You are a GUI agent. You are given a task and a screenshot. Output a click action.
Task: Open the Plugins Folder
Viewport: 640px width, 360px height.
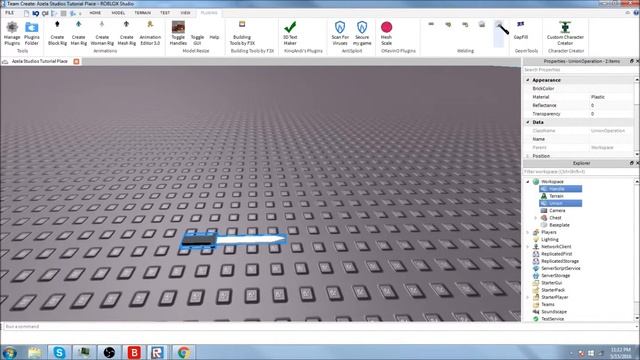31,33
